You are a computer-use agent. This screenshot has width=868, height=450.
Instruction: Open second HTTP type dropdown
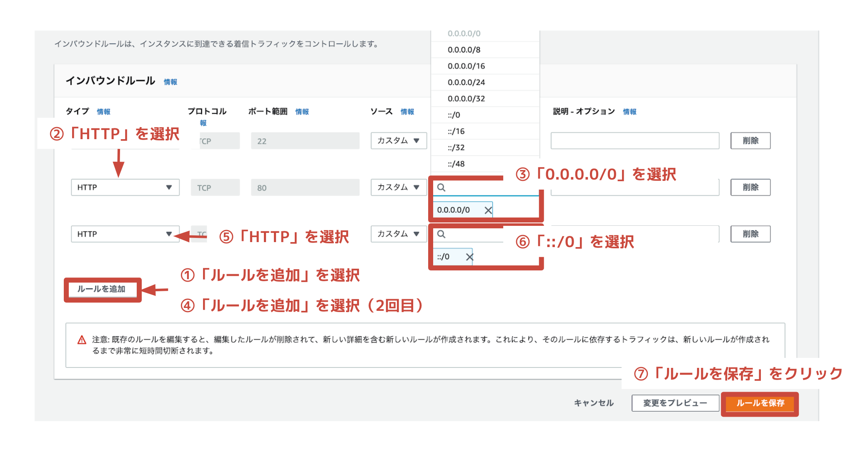(125, 234)
